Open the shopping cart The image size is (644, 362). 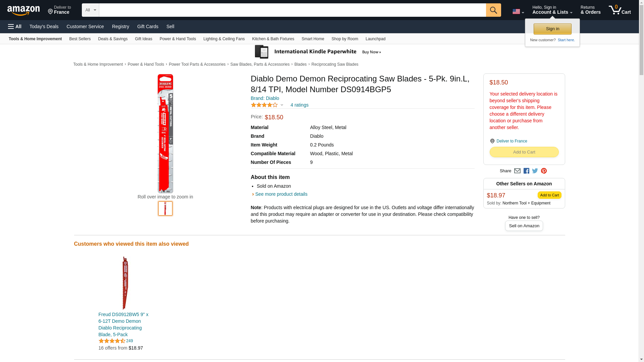[620, 10]
